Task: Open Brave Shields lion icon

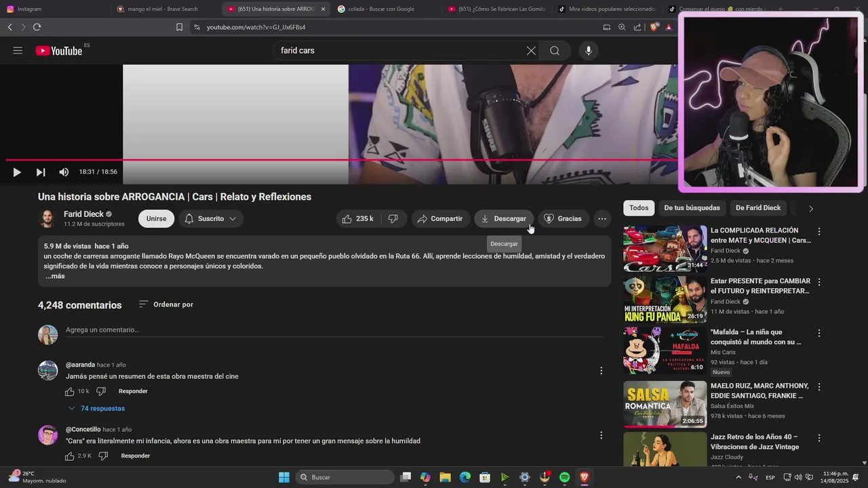Action: click(x=654, y=27)
